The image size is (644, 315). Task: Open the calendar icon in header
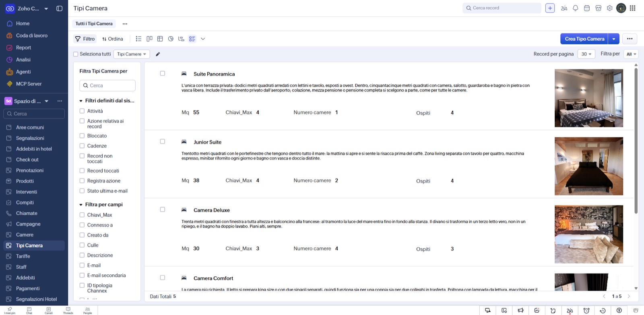click(587, 8)
